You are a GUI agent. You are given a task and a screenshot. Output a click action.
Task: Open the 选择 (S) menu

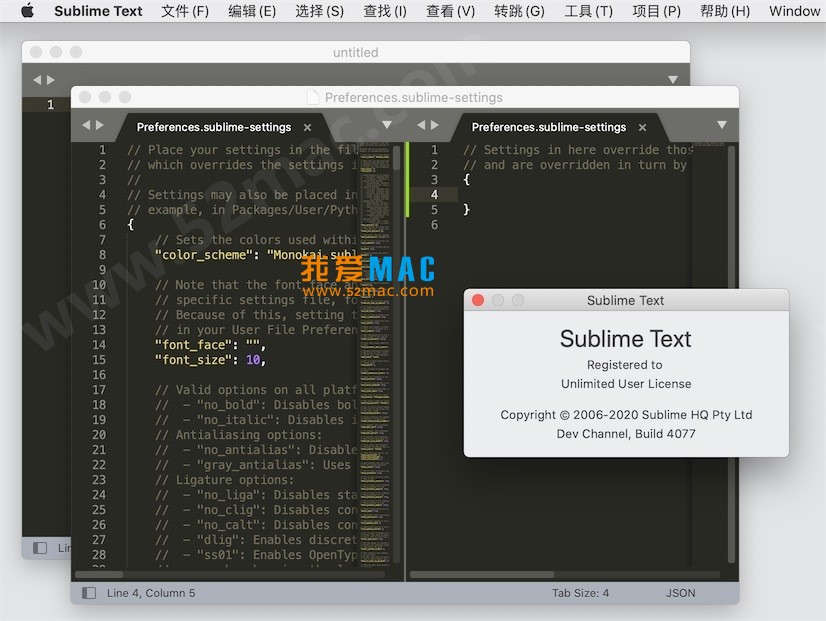pos(319,11)
